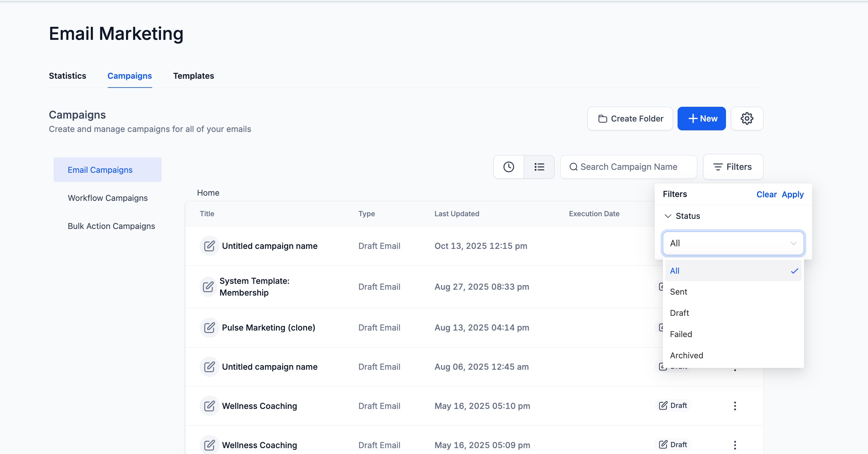
Task: Click the Apply filters link
Action: 793,194
